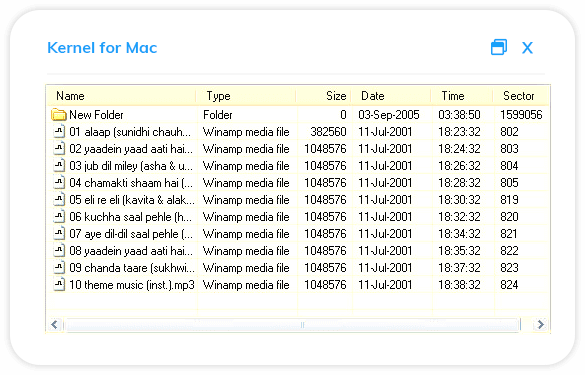
Task: Select file 06 kuchha saal pehle
Action: point(131,217)
